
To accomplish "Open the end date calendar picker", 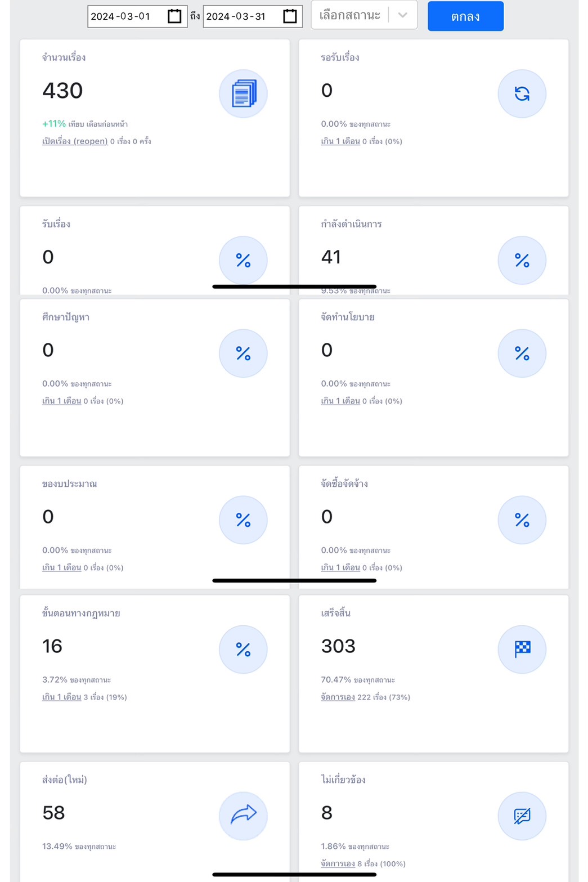I will pos(290,16).
